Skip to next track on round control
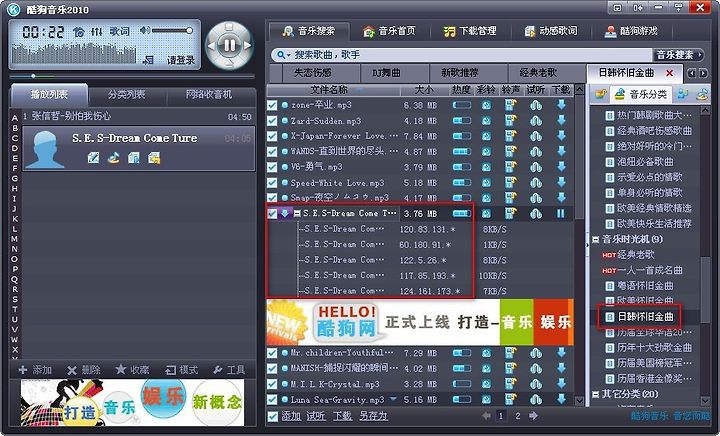The width and height of the screenshot is (720, 436). pos(248,45)
